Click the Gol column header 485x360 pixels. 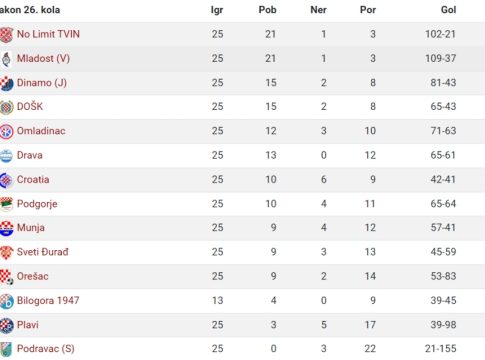click(x=448, y=10)
